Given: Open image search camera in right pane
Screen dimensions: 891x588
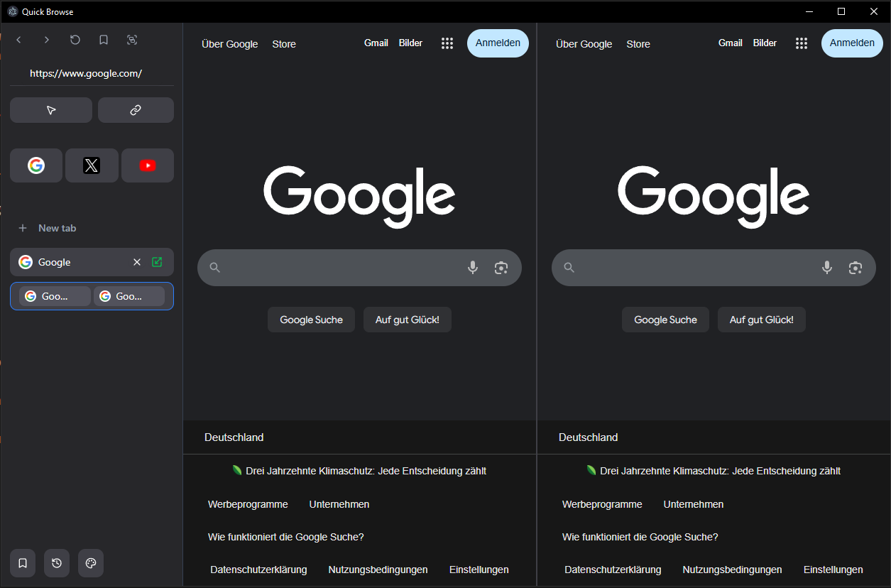Looking at the screenshot, I should pyautogui.click(x=856, y=268).
